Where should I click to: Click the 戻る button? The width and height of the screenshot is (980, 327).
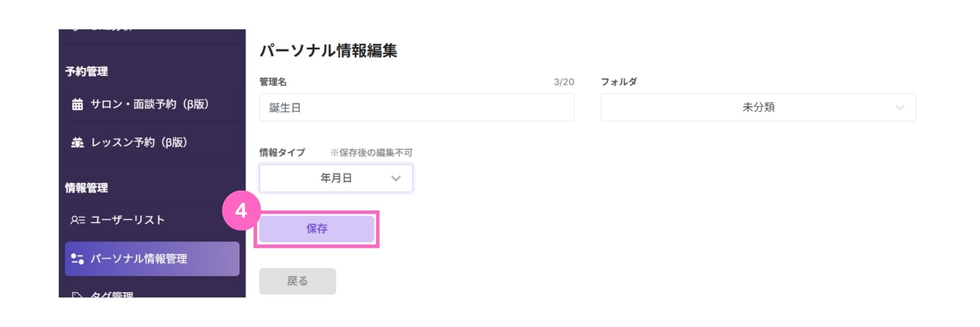(298, 281)
